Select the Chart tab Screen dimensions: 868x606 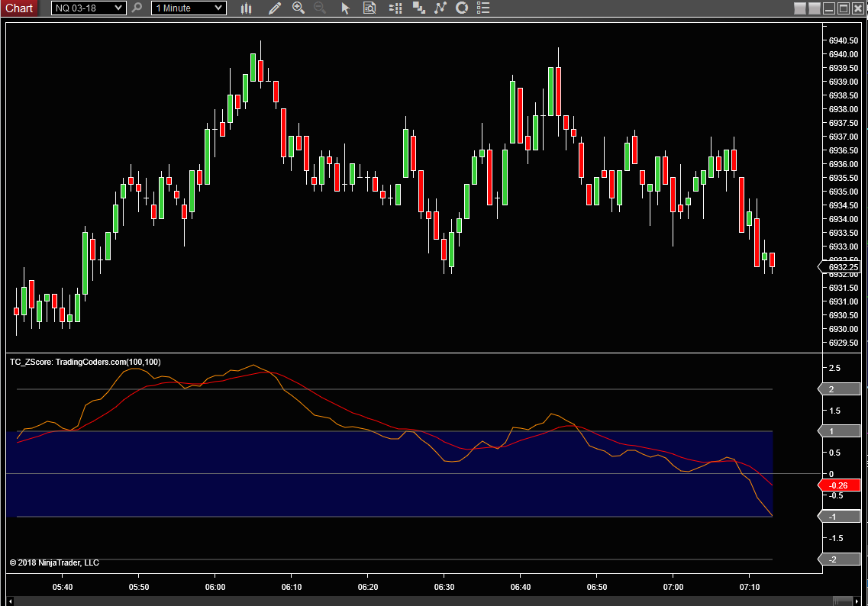pyautogui.click(x=20, y=8)
